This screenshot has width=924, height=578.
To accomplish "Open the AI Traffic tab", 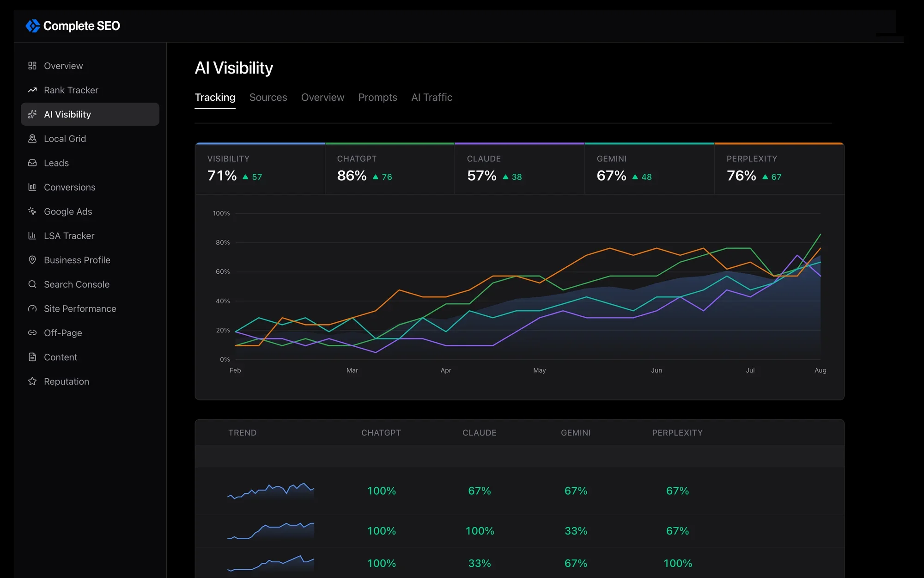I will click(432, 98).
